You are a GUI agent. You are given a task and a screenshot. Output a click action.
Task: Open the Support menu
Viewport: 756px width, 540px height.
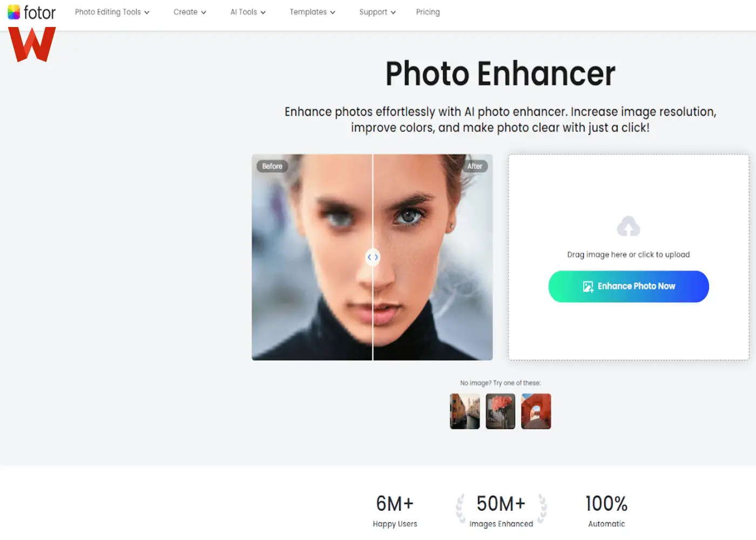(377, 12)
